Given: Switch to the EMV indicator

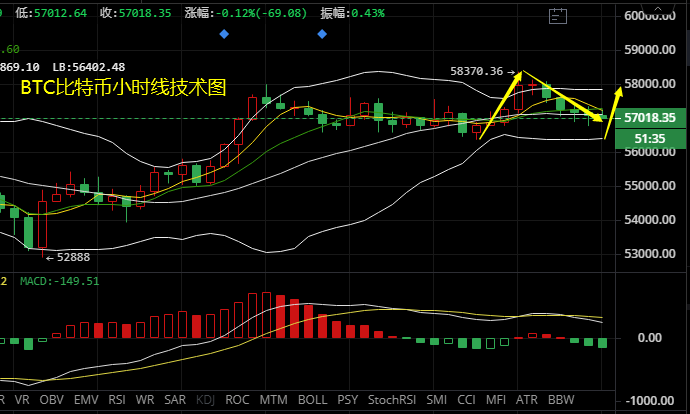Looking at the screenshot, I should [86, 399].
